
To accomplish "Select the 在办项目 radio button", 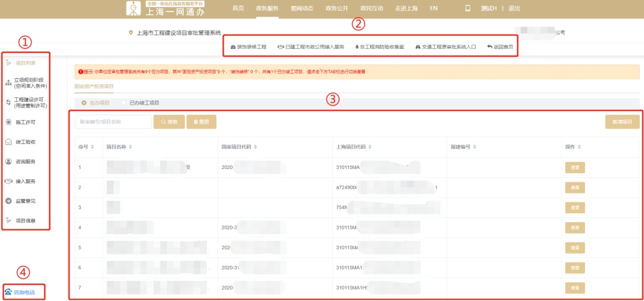I will [83, 103].
